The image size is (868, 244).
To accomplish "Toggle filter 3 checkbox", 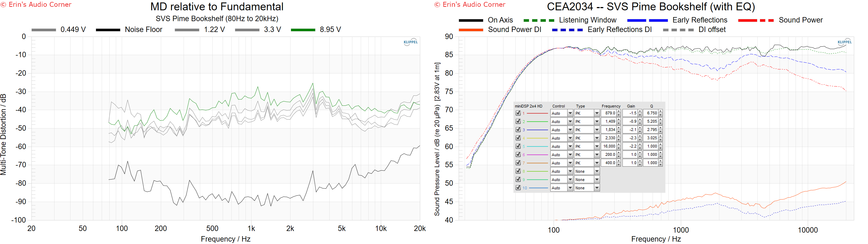I will tap(518, 130).
